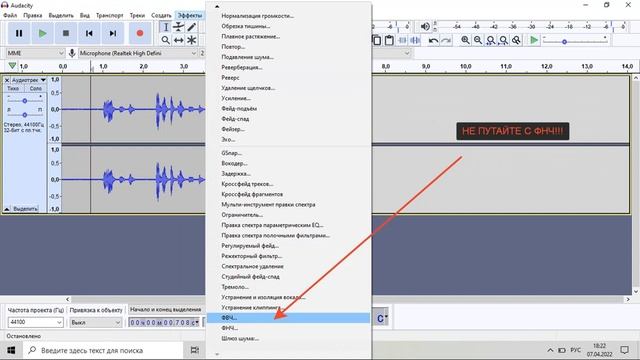Click the Copy icon in edit toolbar
Viewport: 640px width, 360px height.
click(377, 40)
